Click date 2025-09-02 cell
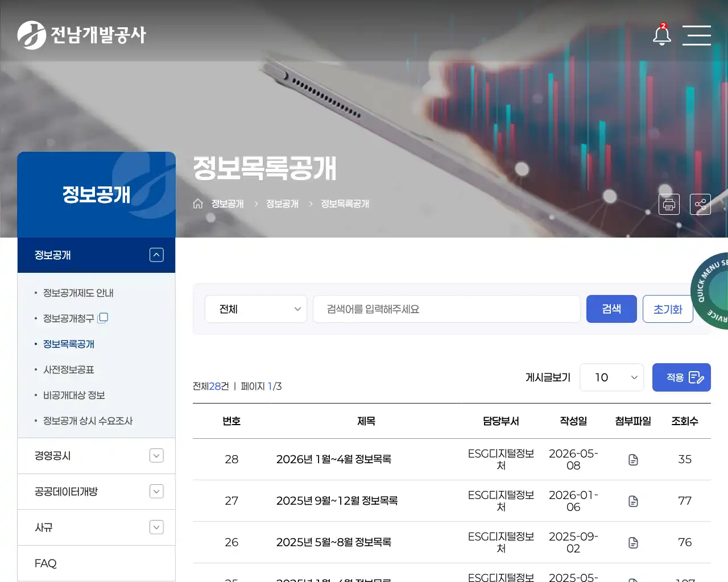Viewport: 728px width, 582px height. pyautogui.click(x=573, y=542)
